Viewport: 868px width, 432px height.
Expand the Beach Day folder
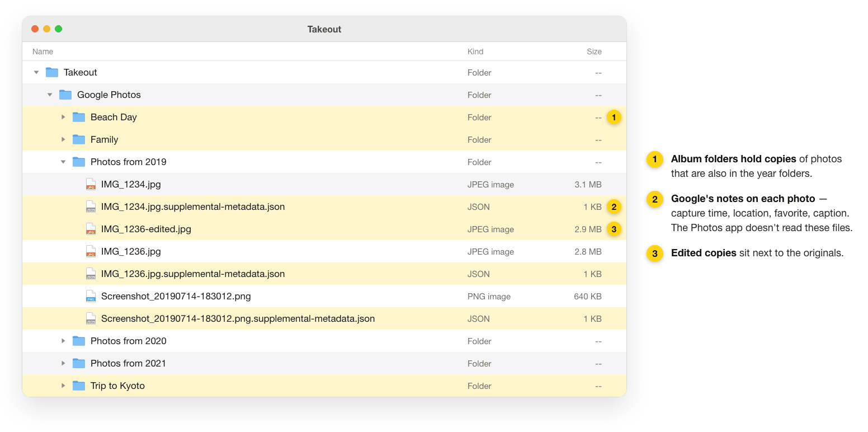click(63, 117)
